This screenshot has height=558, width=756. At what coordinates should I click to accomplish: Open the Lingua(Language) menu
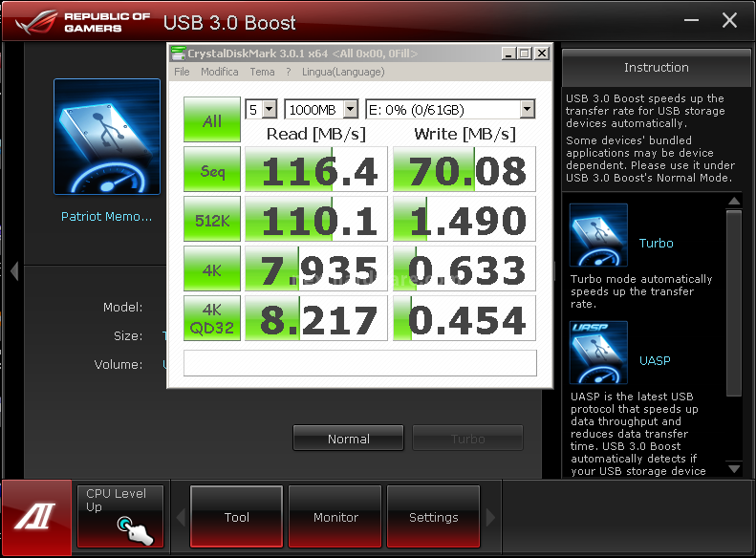click(343, 72)
